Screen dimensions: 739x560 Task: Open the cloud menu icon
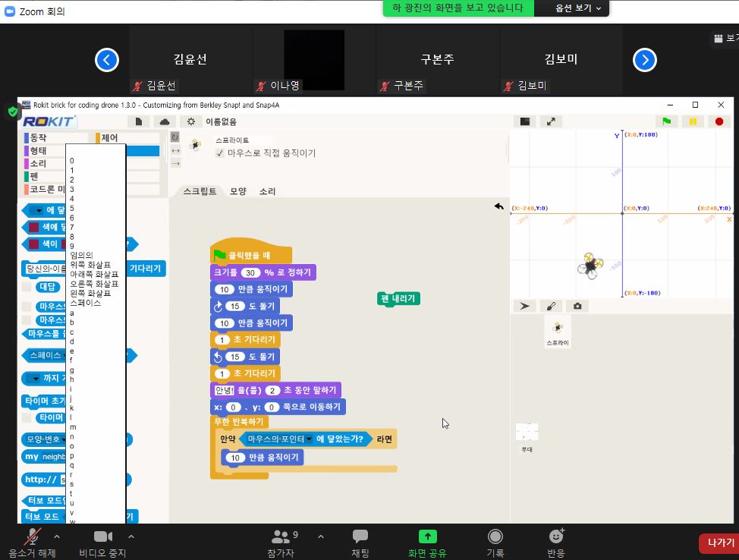(164, 121)
